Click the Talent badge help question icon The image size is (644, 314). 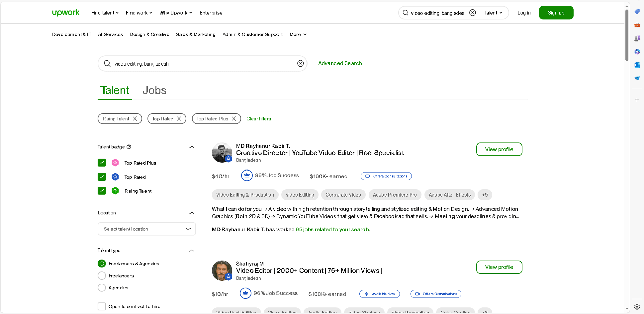pyautogui.click(x=129, y=147)
